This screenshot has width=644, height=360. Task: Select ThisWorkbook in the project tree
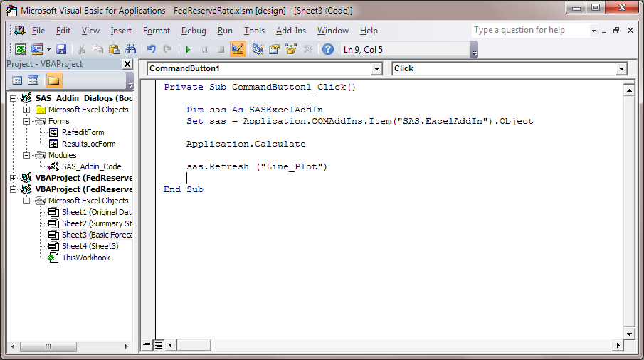(x=85, y=258)
